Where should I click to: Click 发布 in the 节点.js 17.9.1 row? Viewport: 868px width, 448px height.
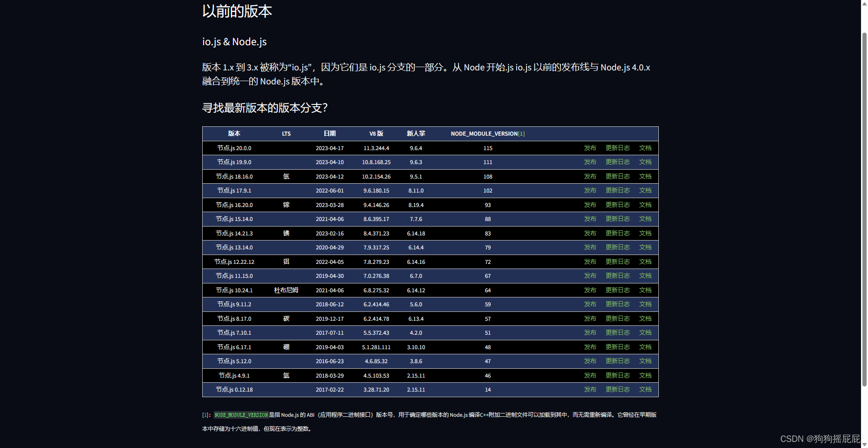pyautogui.click(x=590, y=190)
